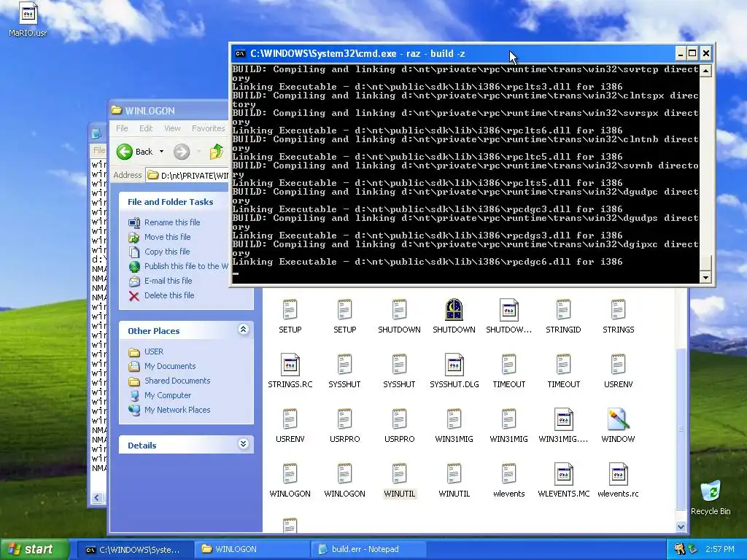
Task: Open My Network Places link
Action: pyautogui.click(x=177, y=410)
